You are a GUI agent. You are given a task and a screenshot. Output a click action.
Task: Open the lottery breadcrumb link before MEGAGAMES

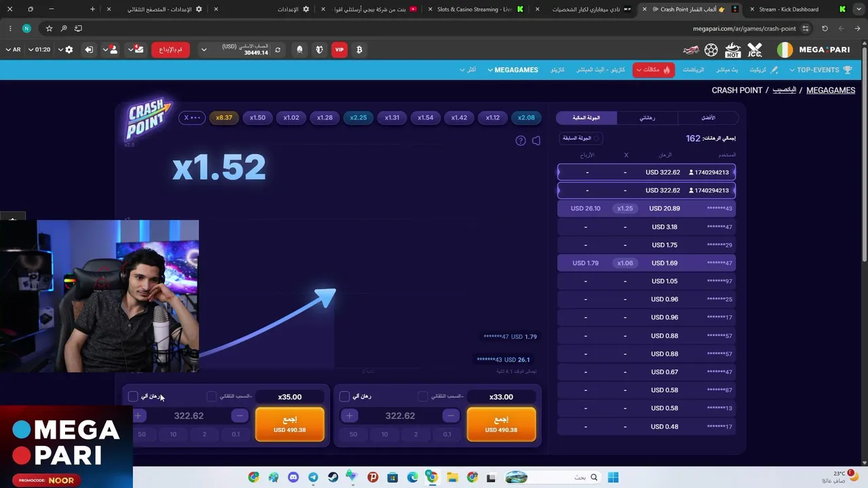(x=784, y=90)
